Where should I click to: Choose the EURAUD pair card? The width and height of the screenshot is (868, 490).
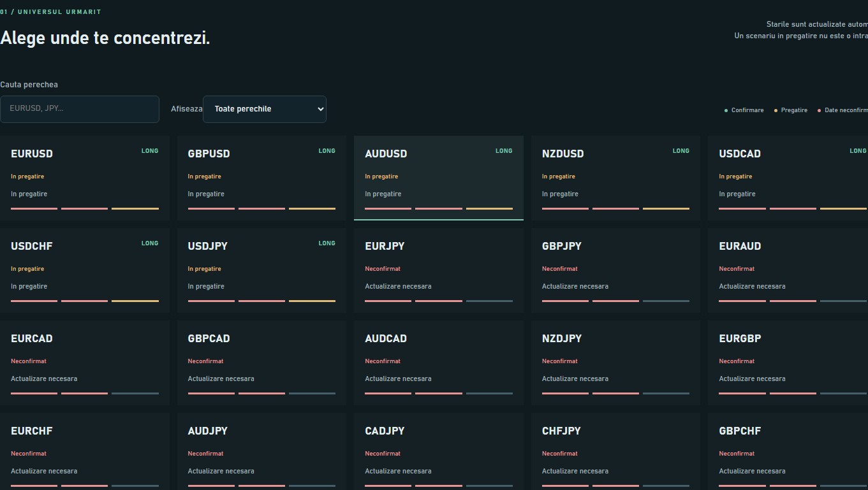click(x=788, y=270)
